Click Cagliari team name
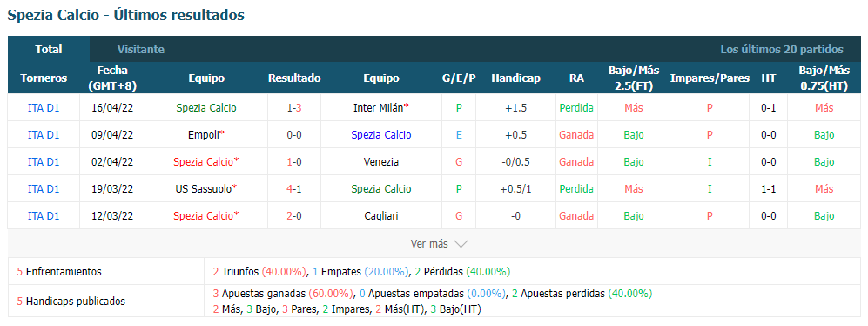The width and height of the screenshot is (868, 326). point(380,215)
